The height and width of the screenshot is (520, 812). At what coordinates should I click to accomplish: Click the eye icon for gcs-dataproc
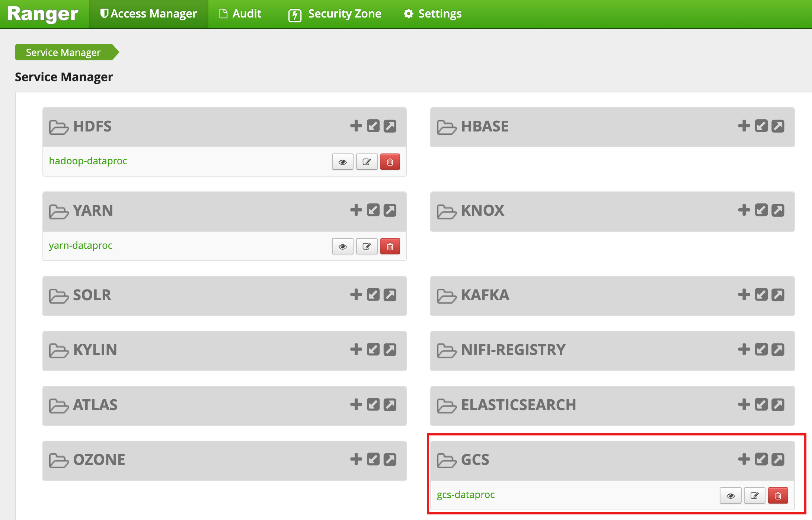(x=730, y=496)
